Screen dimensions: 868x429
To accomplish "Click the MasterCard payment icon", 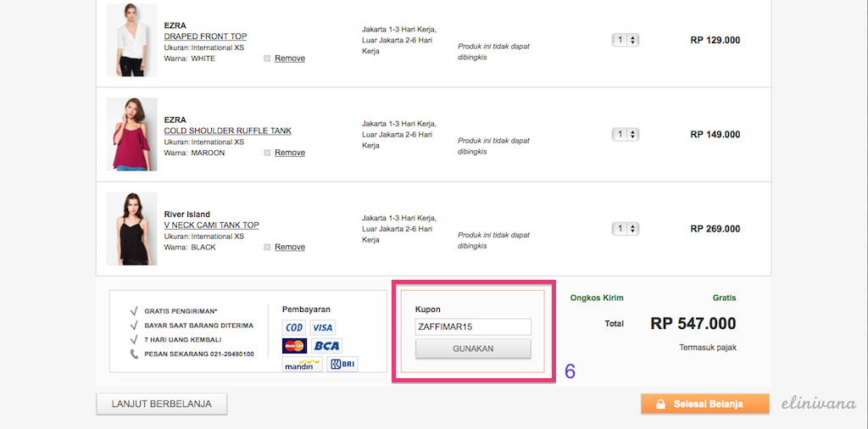I will (294, 346).
